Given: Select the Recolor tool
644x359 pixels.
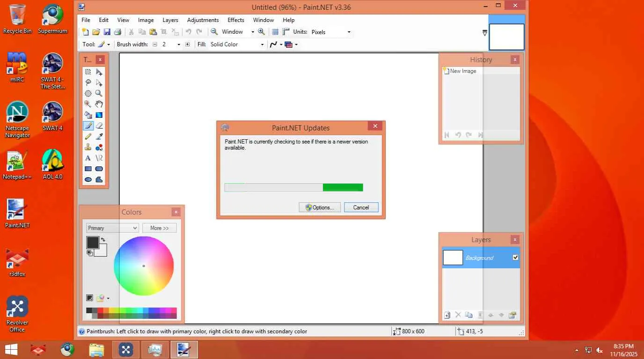Looking at the screenshot, I should coord(99,147).
